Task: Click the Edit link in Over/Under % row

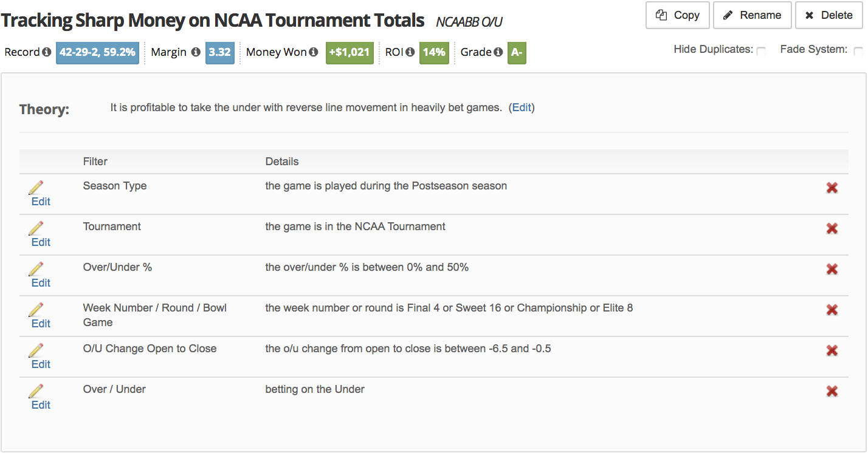Action: click(41, 283)
